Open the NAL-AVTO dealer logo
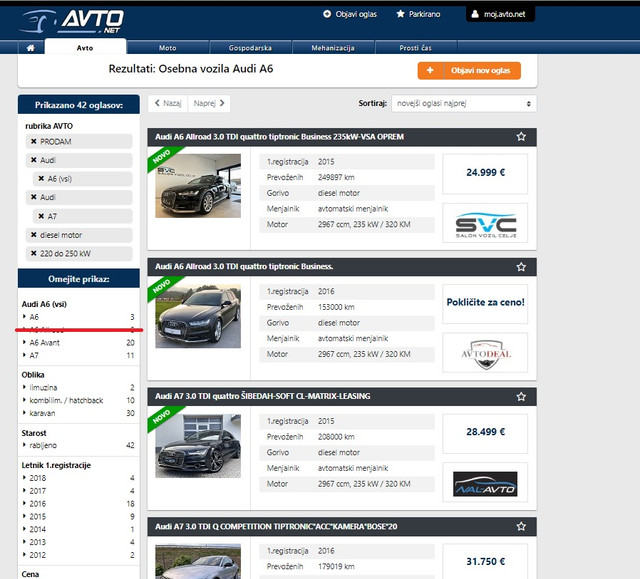The height and width of the screenshot is (579, 640). (x=485, y=483)
